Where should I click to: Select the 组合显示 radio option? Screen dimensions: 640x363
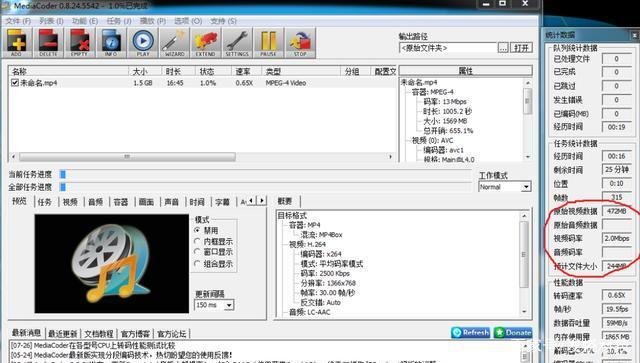point(198,264)
